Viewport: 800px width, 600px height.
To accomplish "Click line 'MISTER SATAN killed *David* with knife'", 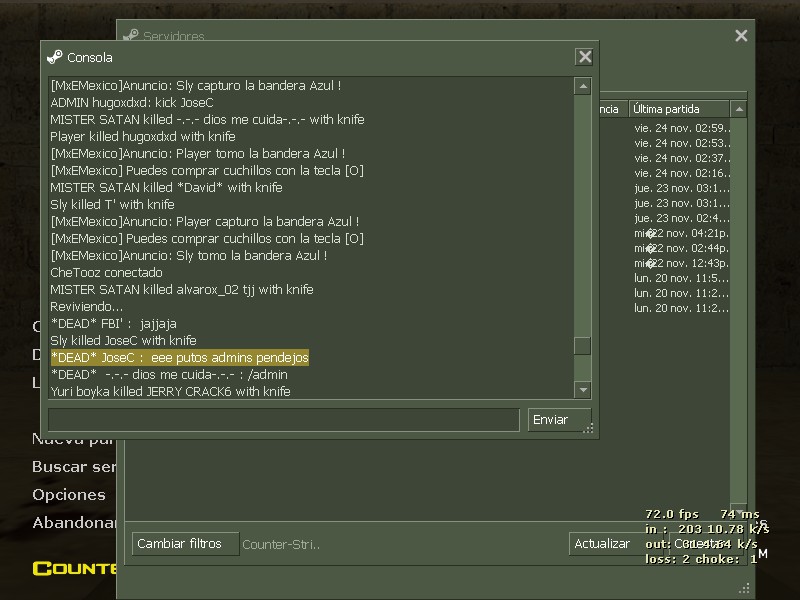I will [x=166, y=188].
